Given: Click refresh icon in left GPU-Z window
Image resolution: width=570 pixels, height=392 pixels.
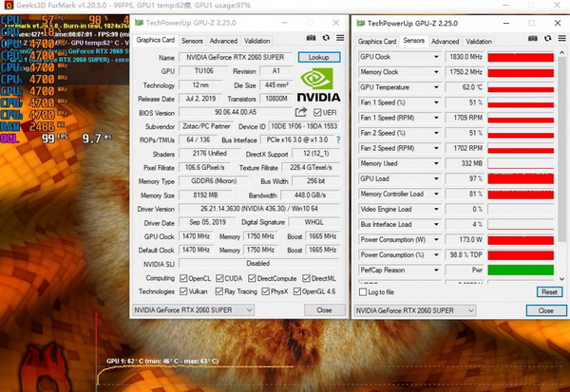Looking at the screenshot, I should pyautogui.click(x=326, y=38).
